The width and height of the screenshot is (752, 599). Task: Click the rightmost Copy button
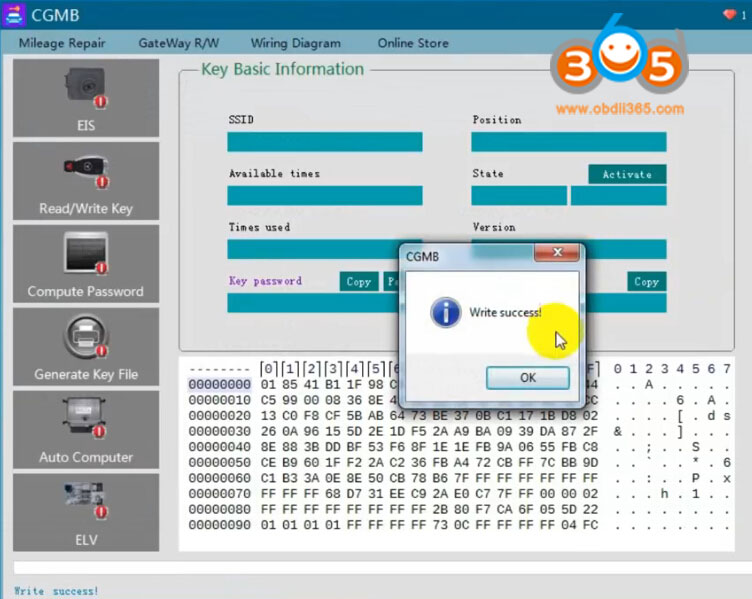[647, 282]
